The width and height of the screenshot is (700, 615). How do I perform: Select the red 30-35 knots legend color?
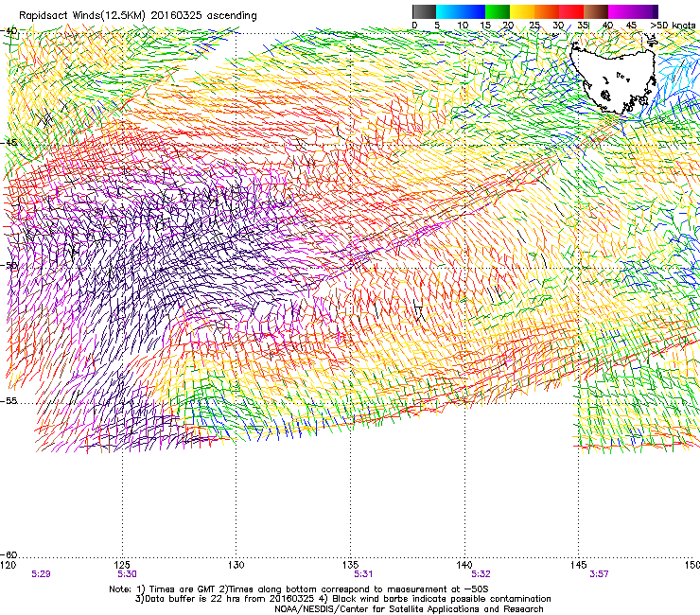point(571,11)
